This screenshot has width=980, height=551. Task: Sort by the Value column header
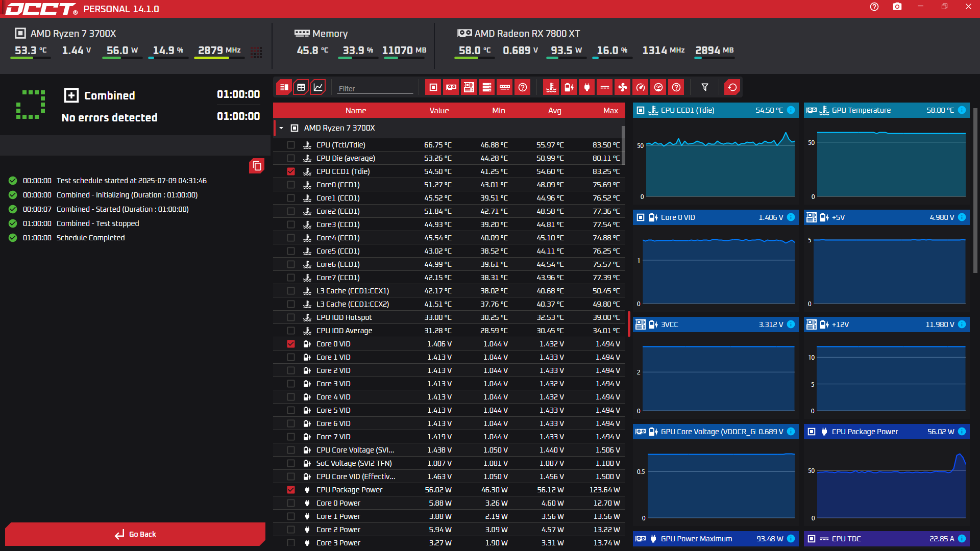point(439,111)
